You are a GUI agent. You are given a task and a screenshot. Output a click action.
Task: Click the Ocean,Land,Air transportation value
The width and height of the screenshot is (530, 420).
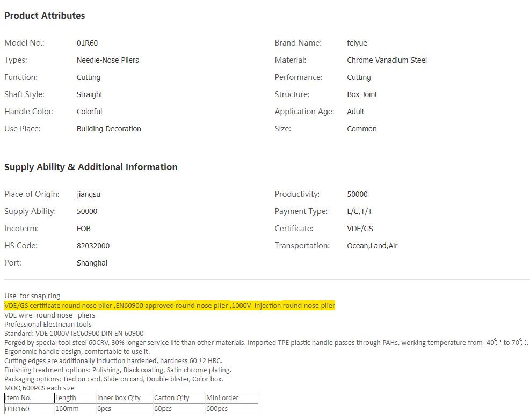coord(372,246)
